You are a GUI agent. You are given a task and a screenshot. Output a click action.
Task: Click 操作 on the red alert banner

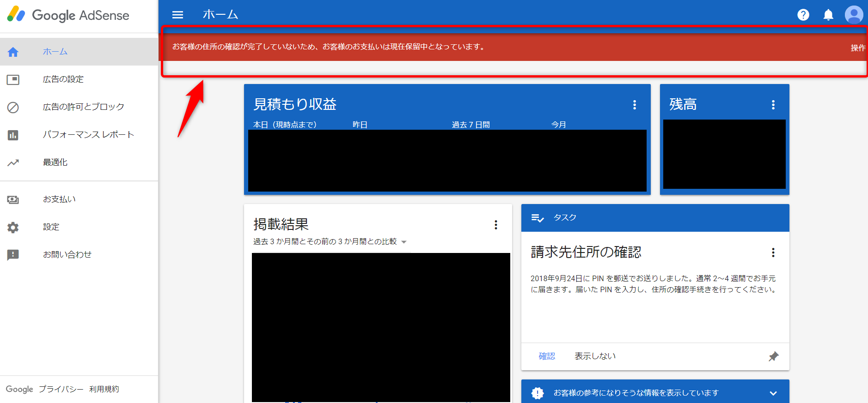(x=858, y=48)
